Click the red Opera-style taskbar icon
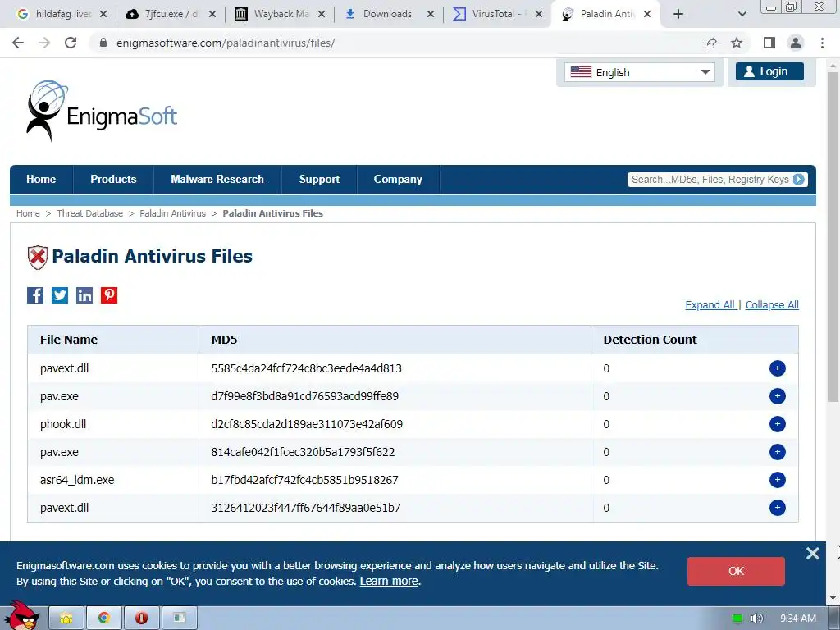 tap(141, 619)
